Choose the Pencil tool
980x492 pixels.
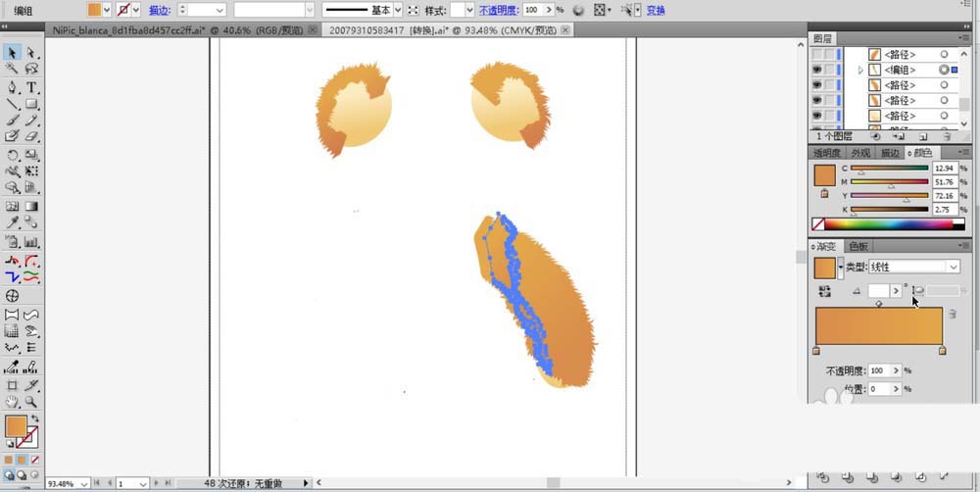(x=31, y=120)
